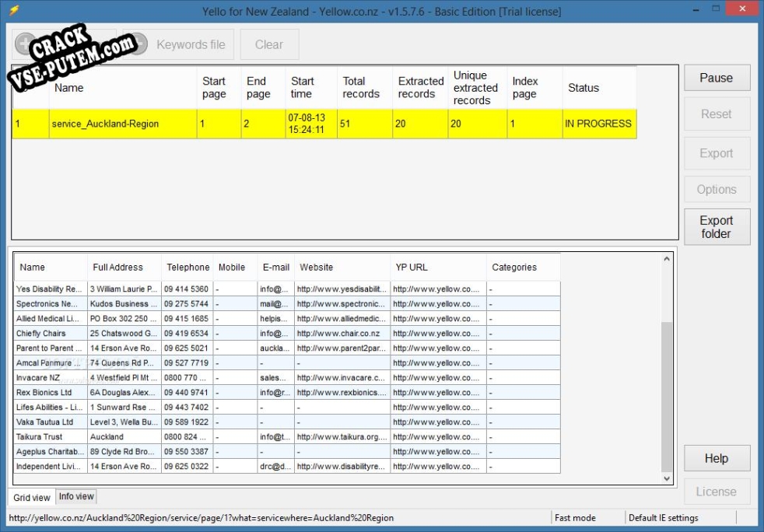
Task: Open the Options dialog
Action: 717,189
